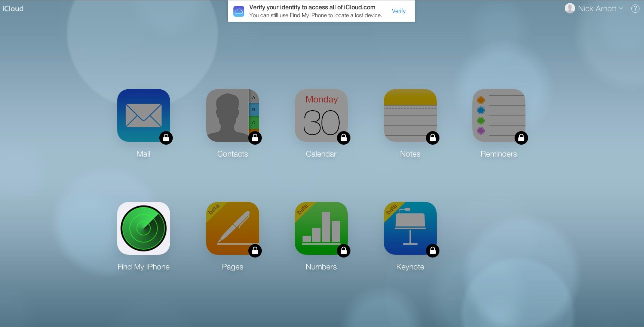Open the Contacts app icon
Viewport: 644px width, 327px height.
coord(233,115)
